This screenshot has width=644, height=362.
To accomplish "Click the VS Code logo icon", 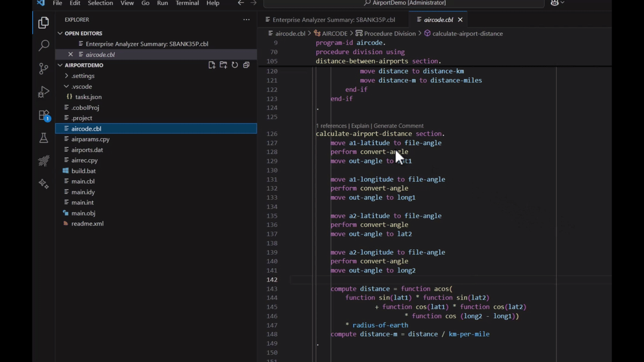I will click(41, 3).
